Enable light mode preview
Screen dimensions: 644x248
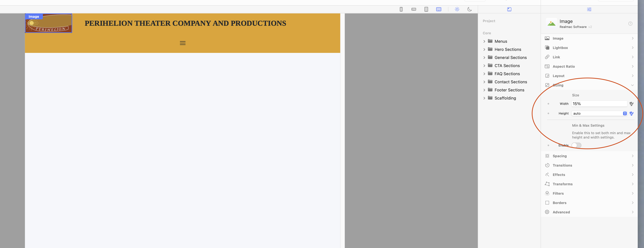click(457, 9)
